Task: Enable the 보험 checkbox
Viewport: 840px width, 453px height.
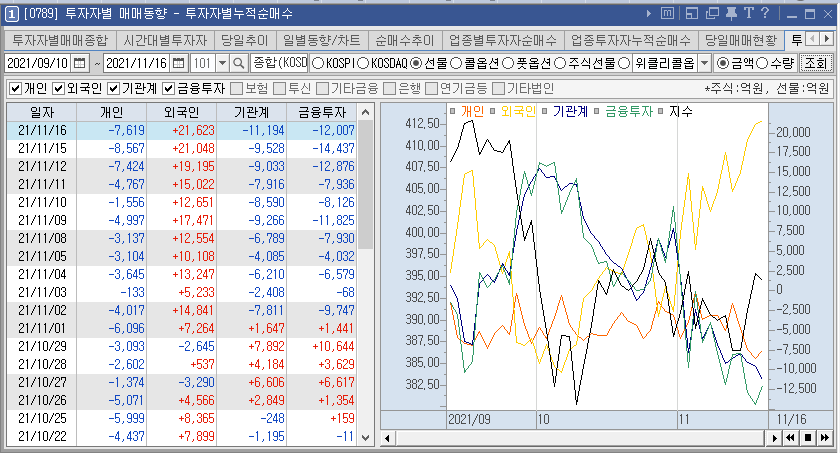Action: tap(236, 88)
